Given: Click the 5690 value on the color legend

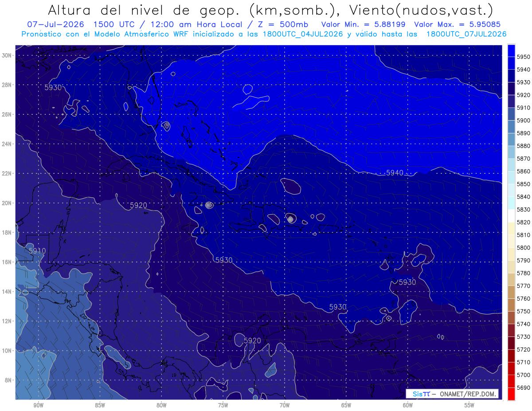Looking at the screenshot, I should pos(523,388).
